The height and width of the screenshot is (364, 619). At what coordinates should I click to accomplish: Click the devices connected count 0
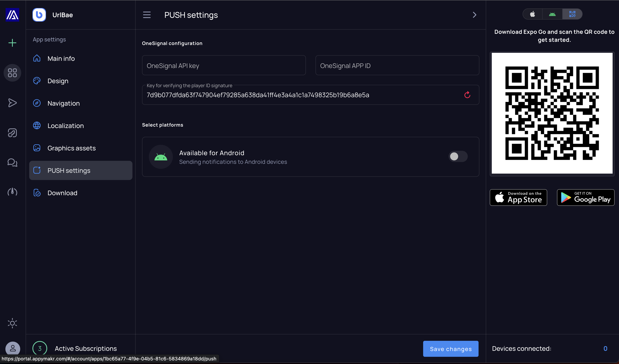coord(605,349)
